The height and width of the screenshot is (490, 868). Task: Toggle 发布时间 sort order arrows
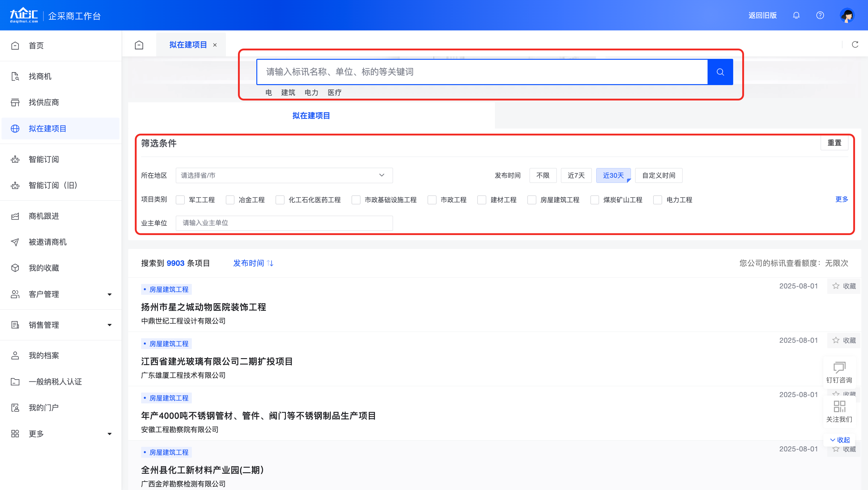coord(270,263)
